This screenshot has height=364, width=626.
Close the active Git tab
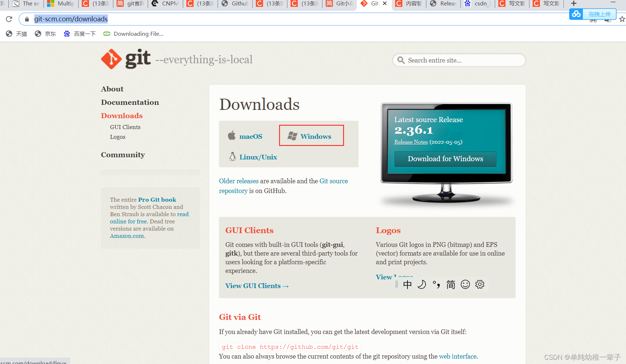coord(385,3)
